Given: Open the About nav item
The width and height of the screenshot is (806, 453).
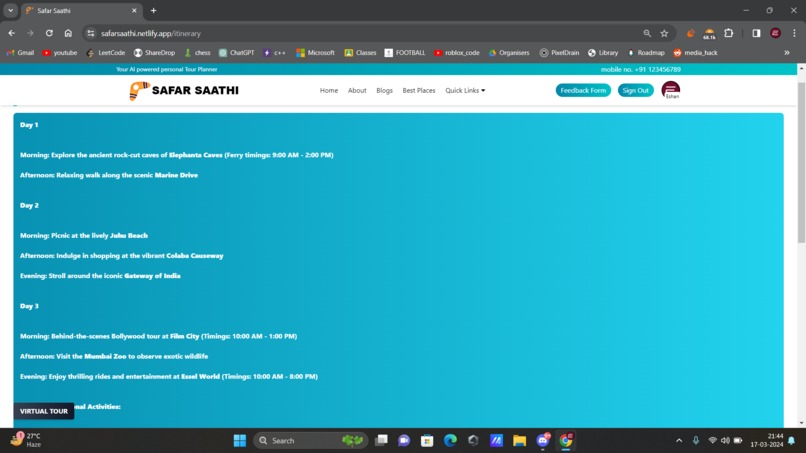Looking at the screenshot, I should pos(357,90).
